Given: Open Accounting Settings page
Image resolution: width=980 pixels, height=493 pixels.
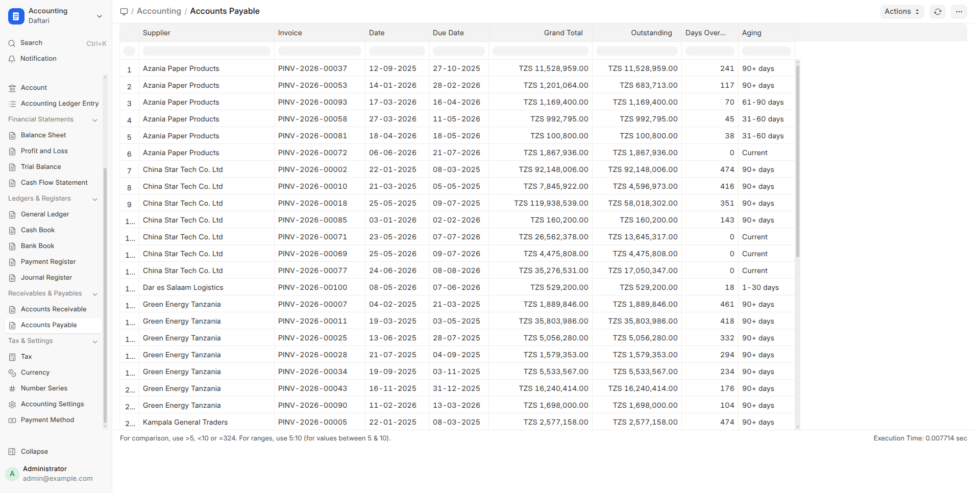Looking at the screenshot, I should pos(53,404).
